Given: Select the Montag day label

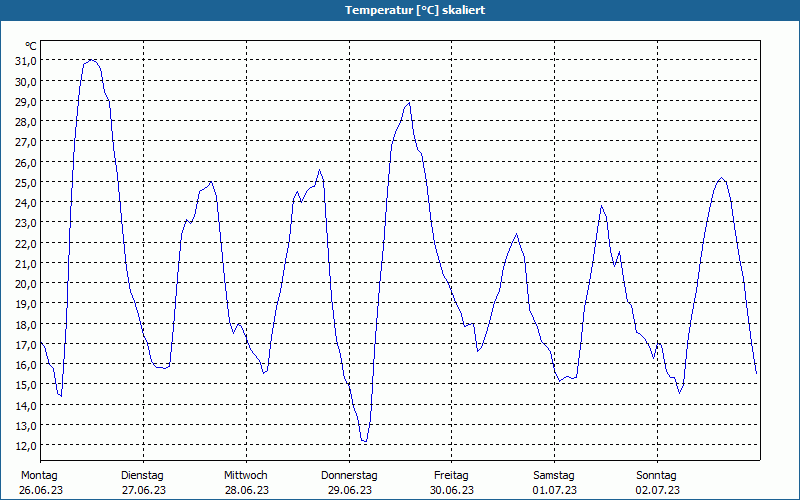Looking at the screenshot, I should pyautogui.click(x=39, y=476).
